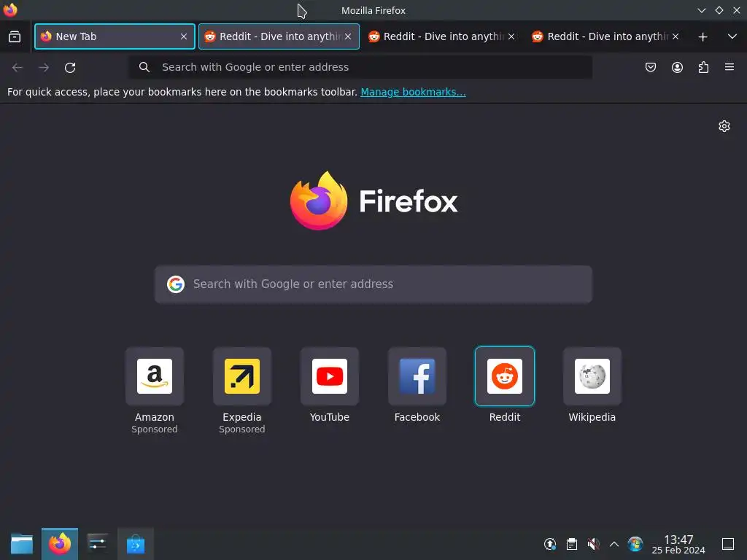Image resolution: width=747 pixels, height=560 pixels.
Task: Expand the list all tabs chevron
Action: click(x=732, y=36)
